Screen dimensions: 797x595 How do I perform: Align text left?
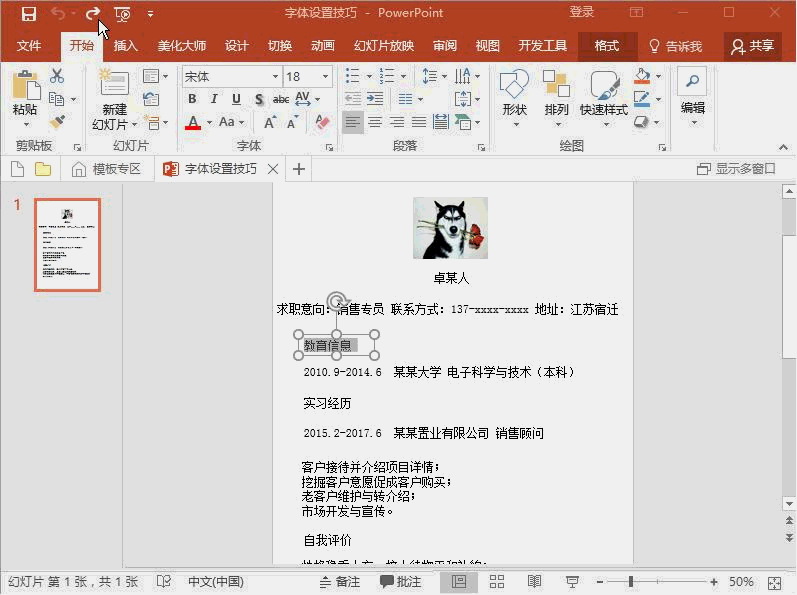click(x=352, y=122)
